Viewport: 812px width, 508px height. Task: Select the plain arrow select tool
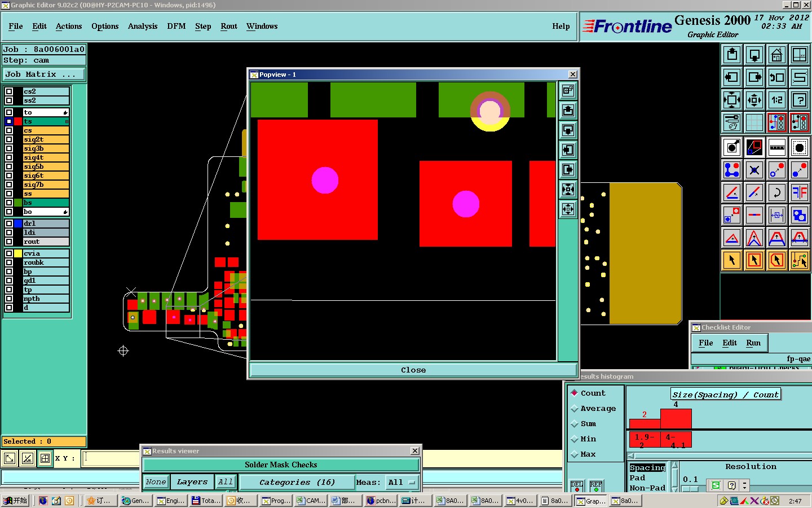pos(732,260)
